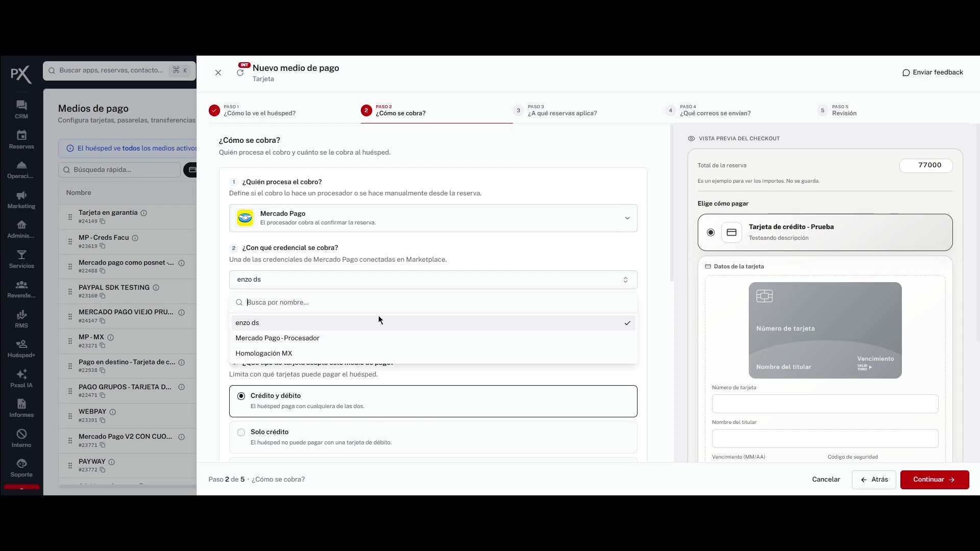Click the Atrás button
The image size is (980, 551).
tap(874, 480)
